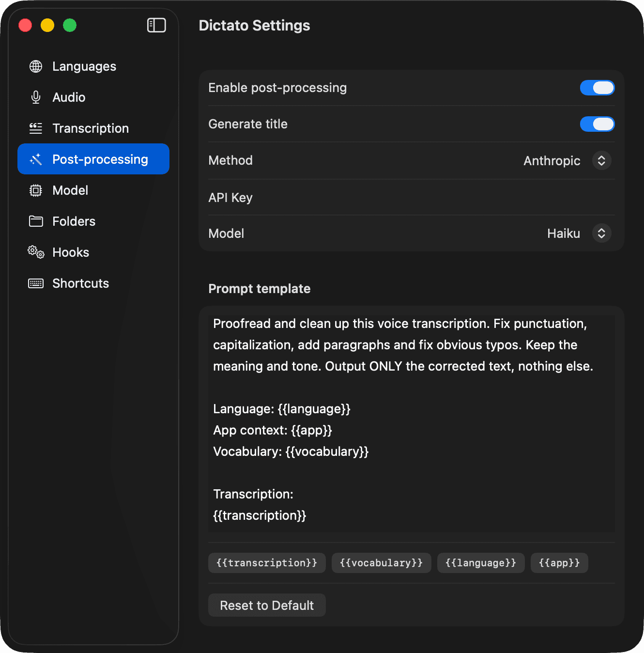Image resolution: width=644 pixels, height=653 pixels.
Task: Open the Shortcuts settings page
Action: pos(80,283)
